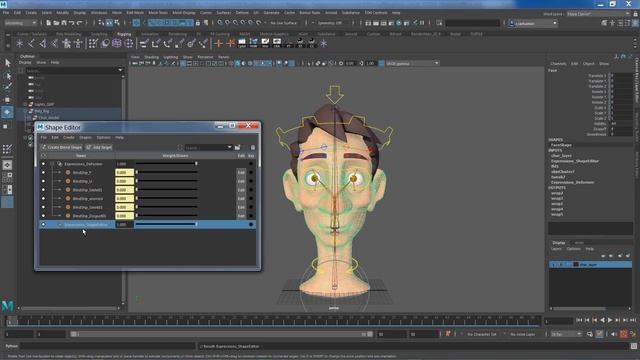This screenshot has height=360, width=640.
Task: Toggle Auto Keyframe button
Action: [x=623, y=334]
